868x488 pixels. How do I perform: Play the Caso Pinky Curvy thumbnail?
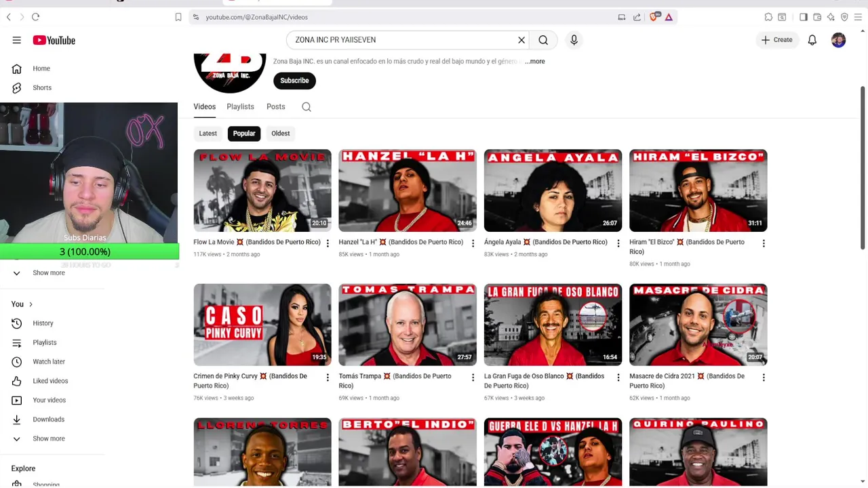coord(262,325)
